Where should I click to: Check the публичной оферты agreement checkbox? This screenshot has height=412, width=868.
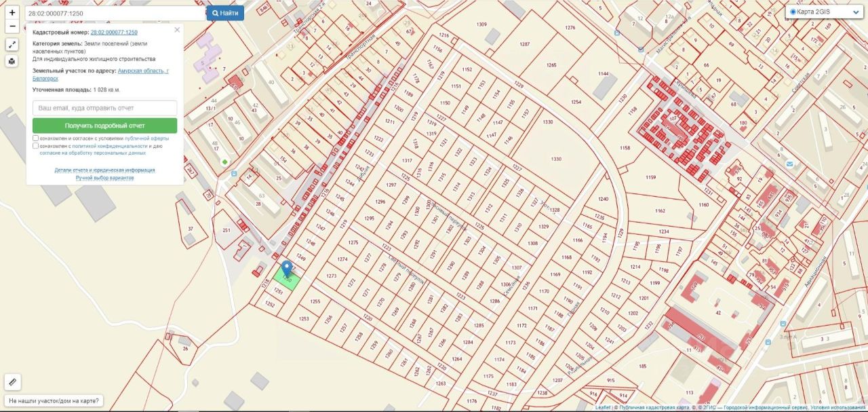coord(36,138)
